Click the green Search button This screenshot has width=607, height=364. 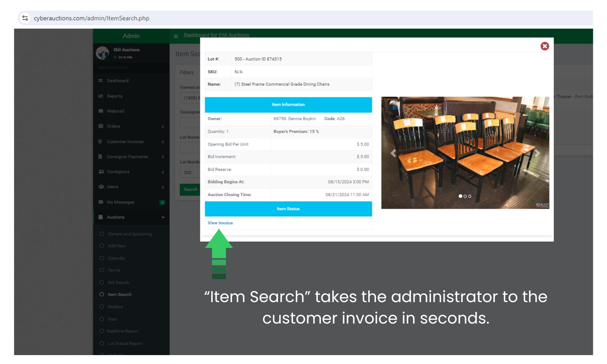coord(190,189)
